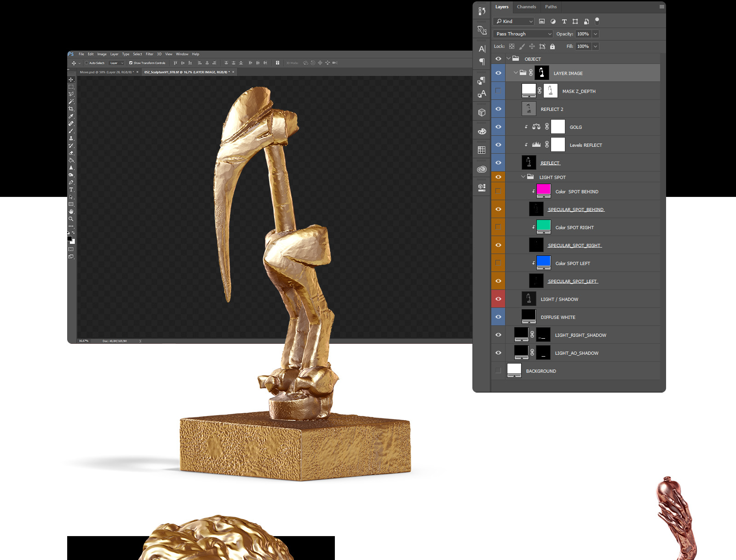Open the Creative Cloud Libraries panel icon
The image size is (736, 560).
click(482, 169)
